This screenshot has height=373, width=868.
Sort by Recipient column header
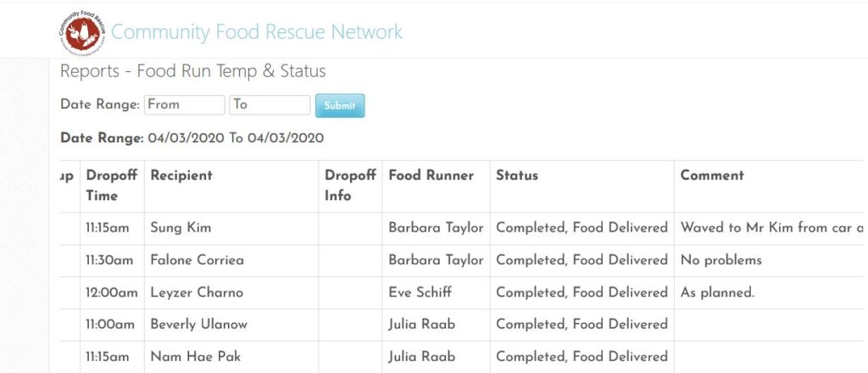pyautogui.click(x=181, y=175)
